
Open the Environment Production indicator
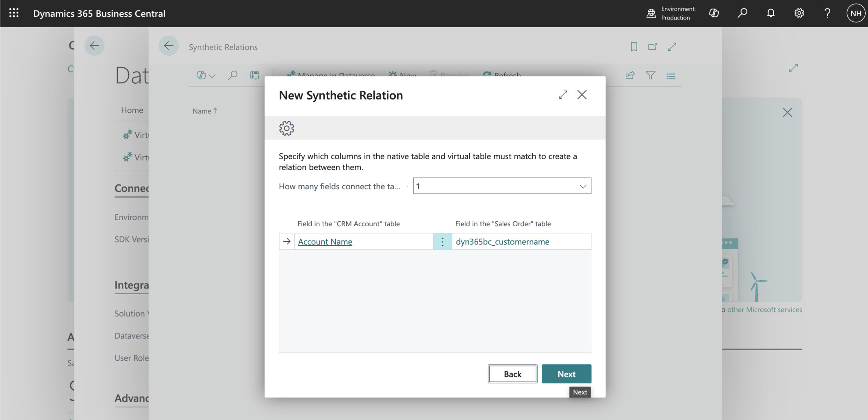tap(671, 13)
